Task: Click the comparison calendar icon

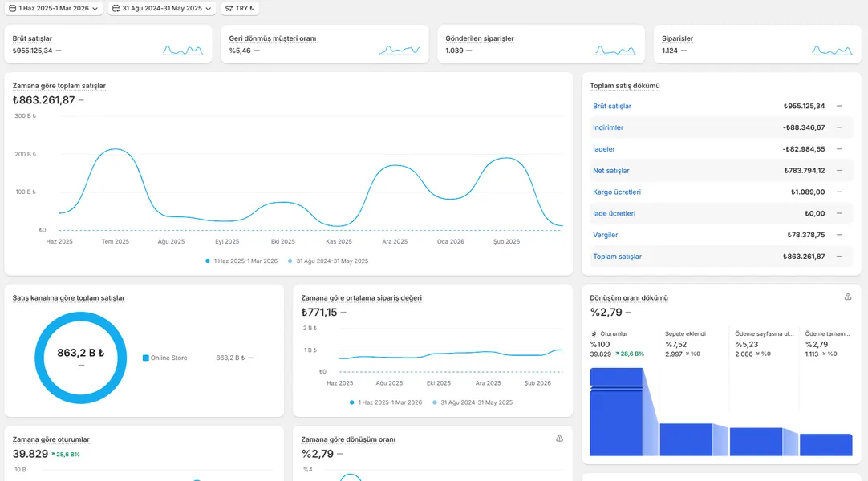Action: (x=116, y=8)
